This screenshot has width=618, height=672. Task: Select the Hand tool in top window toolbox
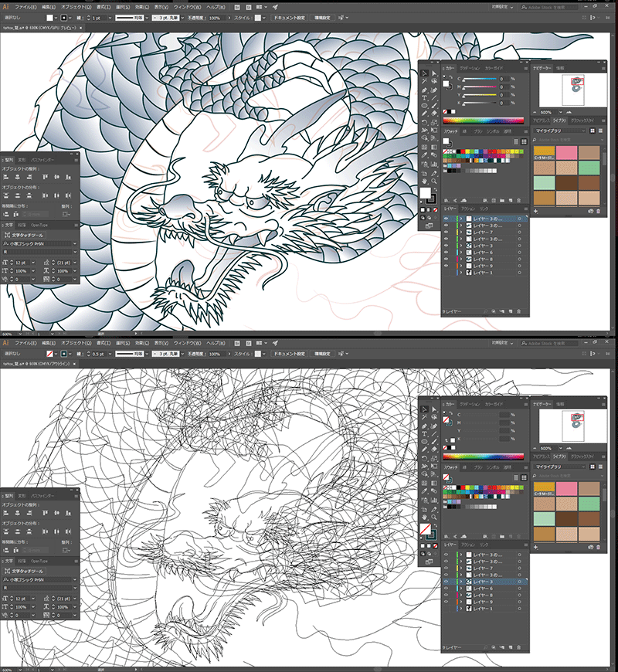424,182
